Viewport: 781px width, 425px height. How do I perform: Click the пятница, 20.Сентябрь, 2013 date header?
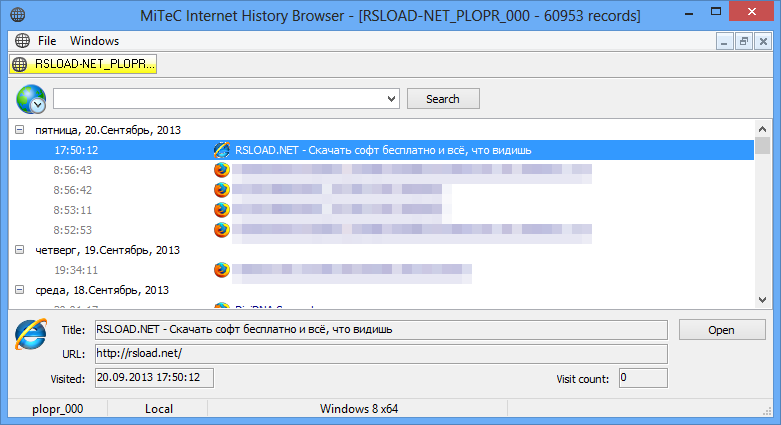108,130
